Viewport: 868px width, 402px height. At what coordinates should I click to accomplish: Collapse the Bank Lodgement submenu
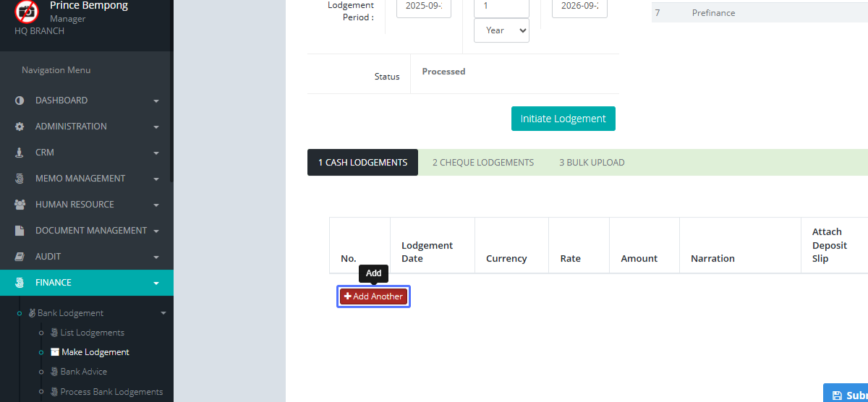coord(163,313)
